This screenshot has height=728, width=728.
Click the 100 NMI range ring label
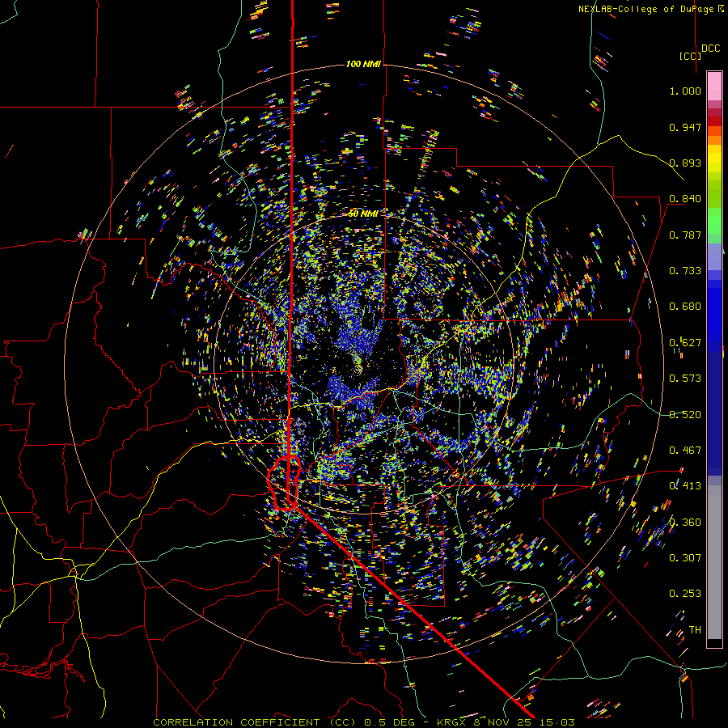pos(363,64)
